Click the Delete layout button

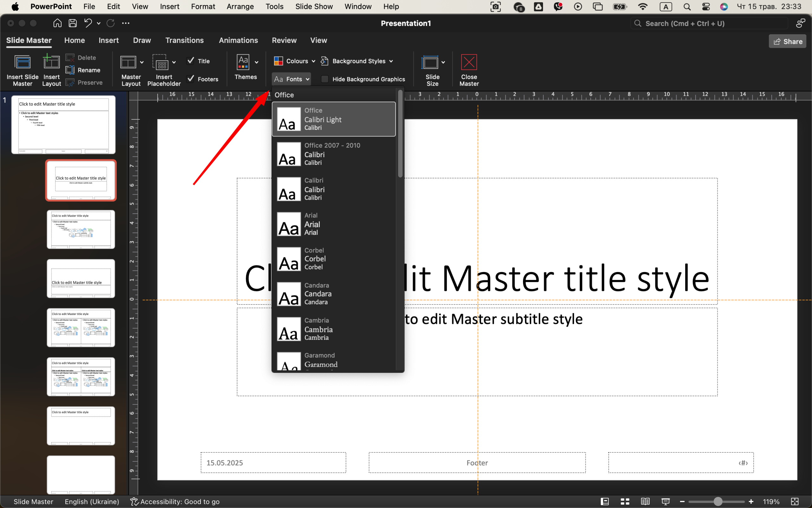(x=81, y=58)
